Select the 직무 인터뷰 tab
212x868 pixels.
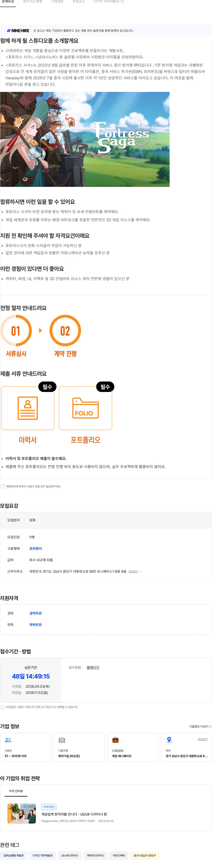click(16, 791)
